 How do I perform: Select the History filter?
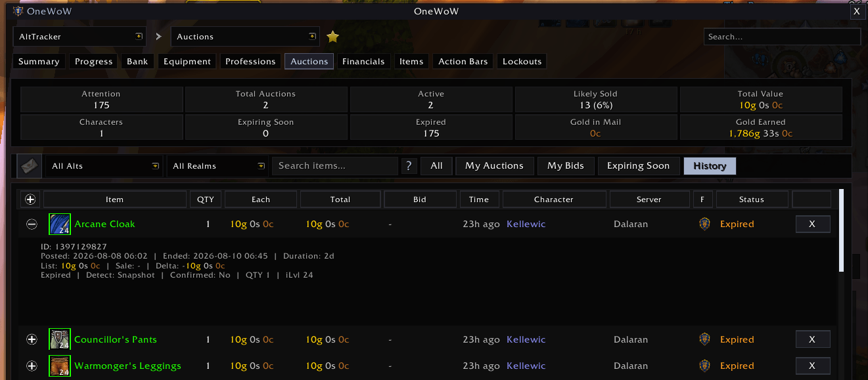click(710, 166)
